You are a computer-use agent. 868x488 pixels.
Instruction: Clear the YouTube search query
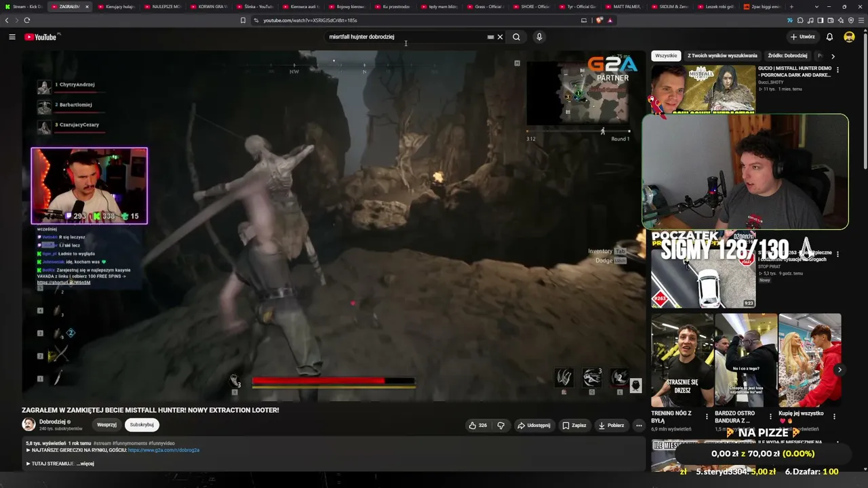tap(500, 37)
